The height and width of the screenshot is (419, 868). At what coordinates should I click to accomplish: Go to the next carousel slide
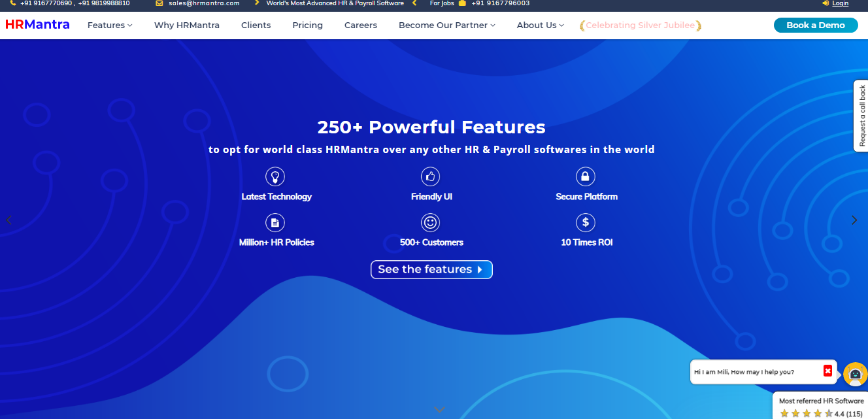click(x=854, y=220)
